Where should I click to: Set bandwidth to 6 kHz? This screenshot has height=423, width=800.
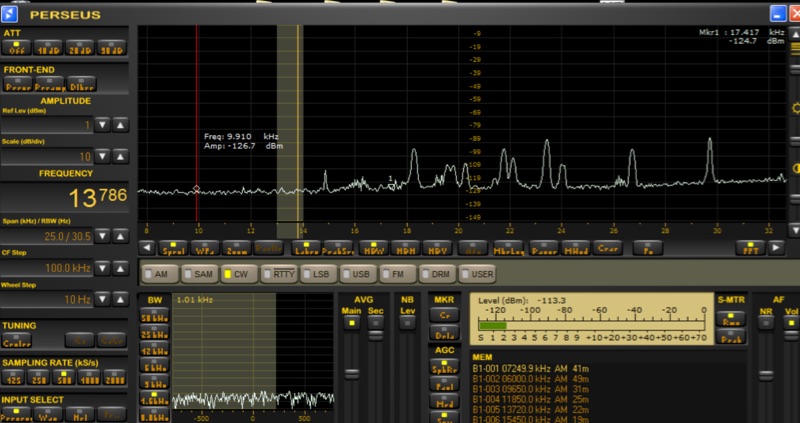155,365
